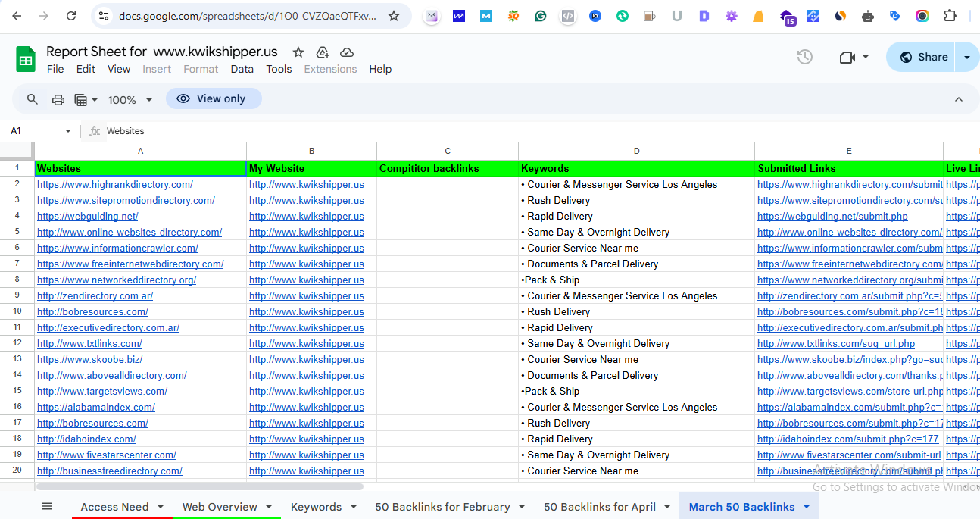This screenshot has width=980, height=519.
Task: Switch to the Keywords sheet tab
Action: coord(317,507)
